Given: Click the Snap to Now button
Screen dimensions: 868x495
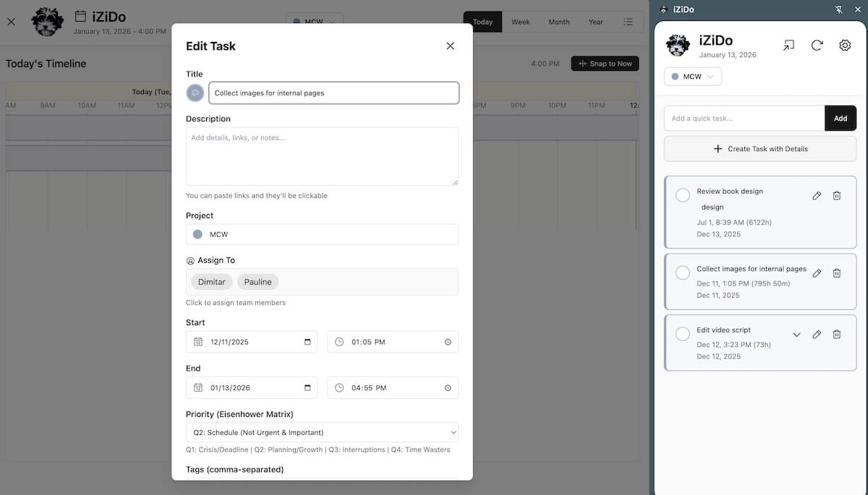Looking at the screenshot, I should click(x=605, y=64).
